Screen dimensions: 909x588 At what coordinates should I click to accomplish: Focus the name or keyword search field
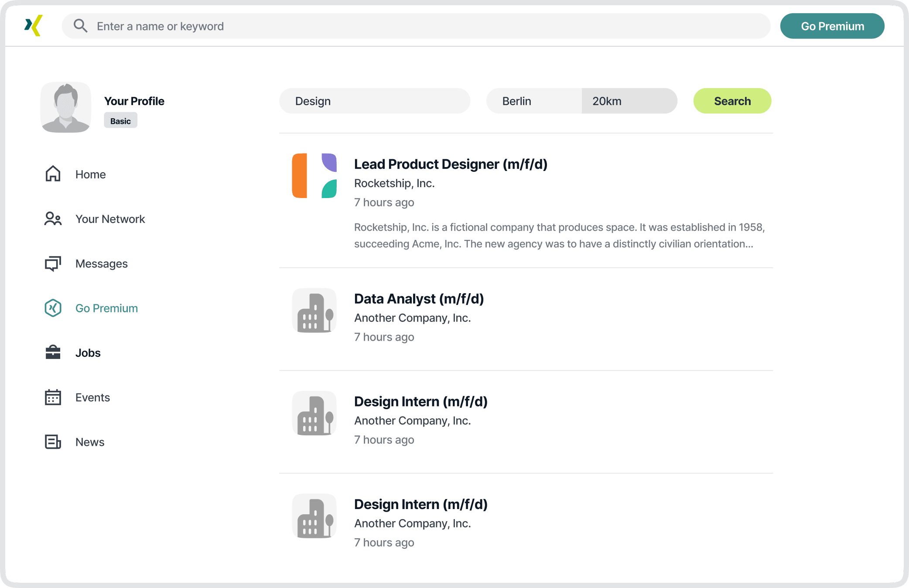tap(416, 26)
